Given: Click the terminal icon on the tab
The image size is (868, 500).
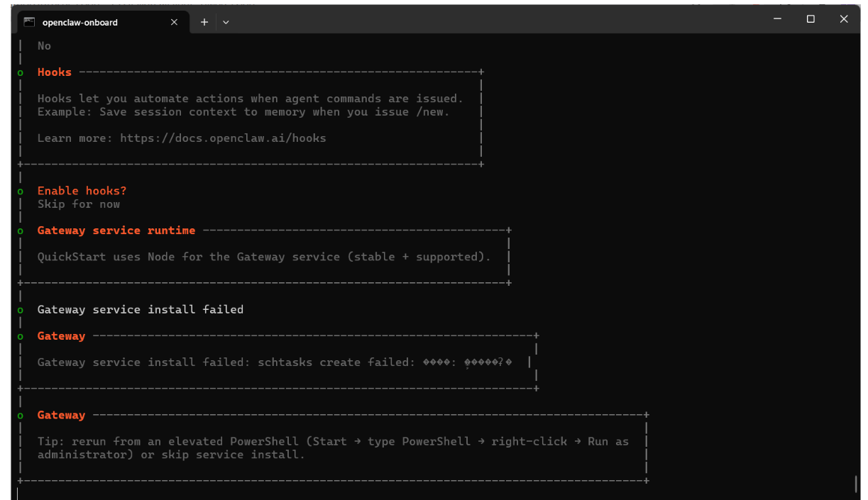Looking at the screenshot, I should [x=29, y=22].
